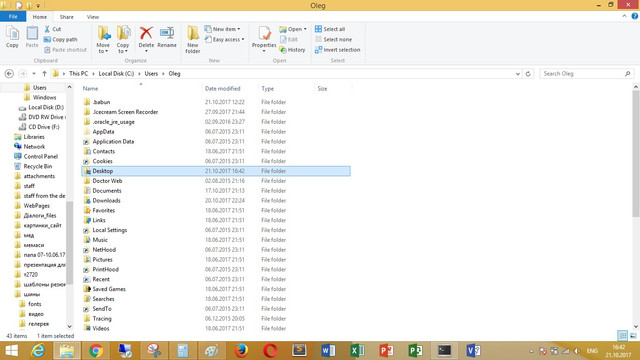Select the AppData folder

[103, 131]
